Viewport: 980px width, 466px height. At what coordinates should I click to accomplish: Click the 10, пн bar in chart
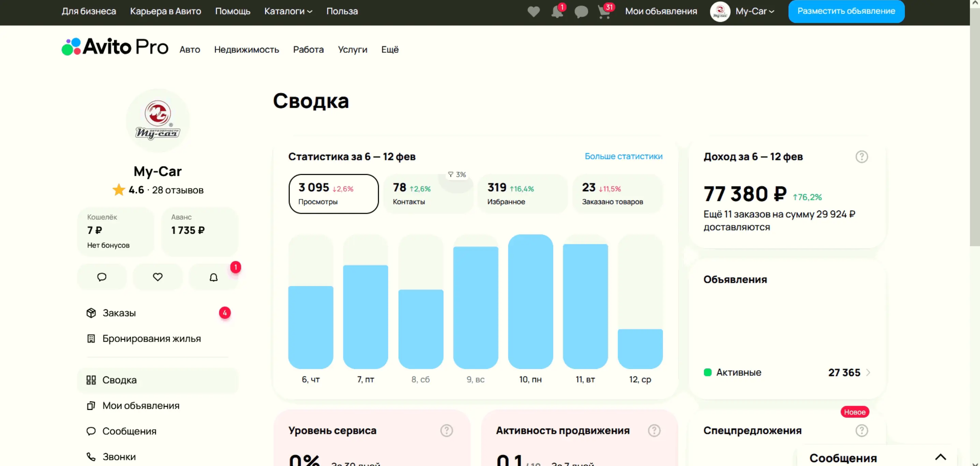(530, 302)
